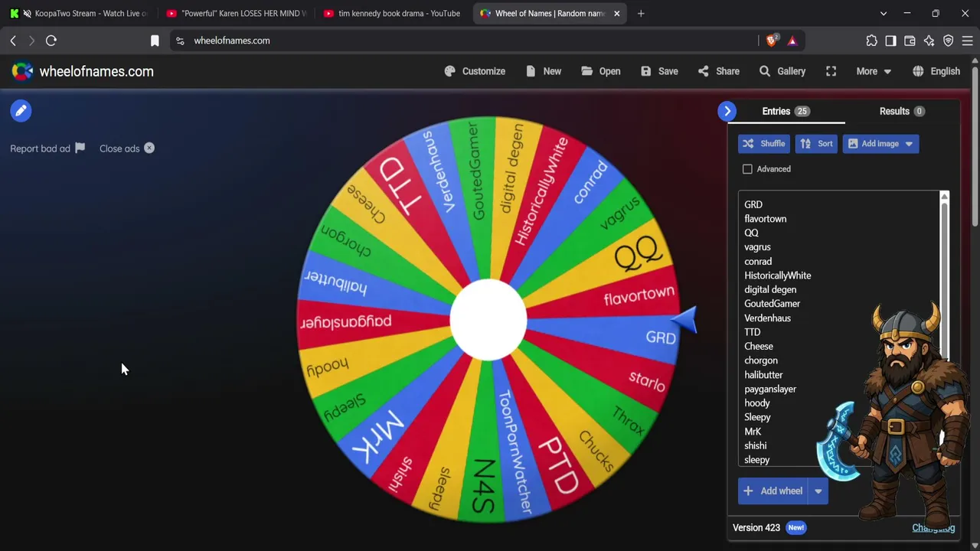The image size is (980, 551).
Task: Switch to the KoopaTwo Stream tab
Action: coord(79,13)
